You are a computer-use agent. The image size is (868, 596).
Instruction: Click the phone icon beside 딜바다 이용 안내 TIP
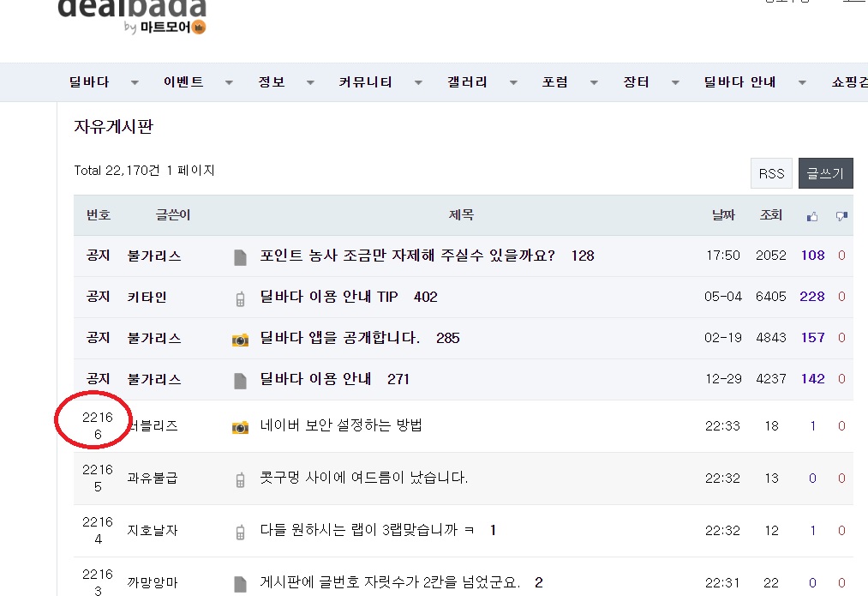click(x=240, y=298)
